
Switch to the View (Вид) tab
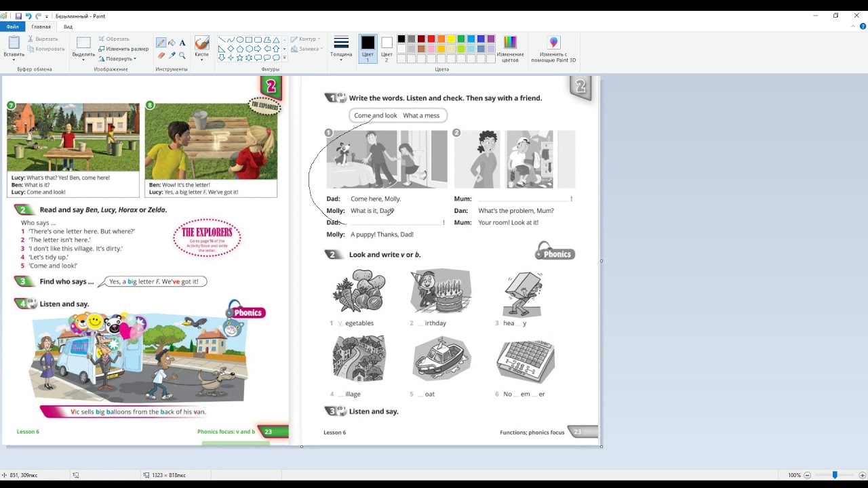point(68,26)
